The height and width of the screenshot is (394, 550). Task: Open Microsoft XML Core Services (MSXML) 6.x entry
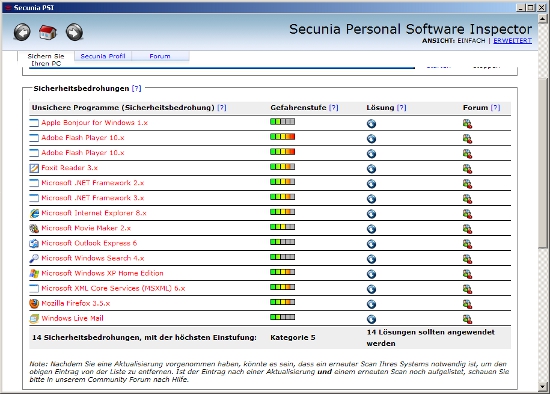[113, 288]
